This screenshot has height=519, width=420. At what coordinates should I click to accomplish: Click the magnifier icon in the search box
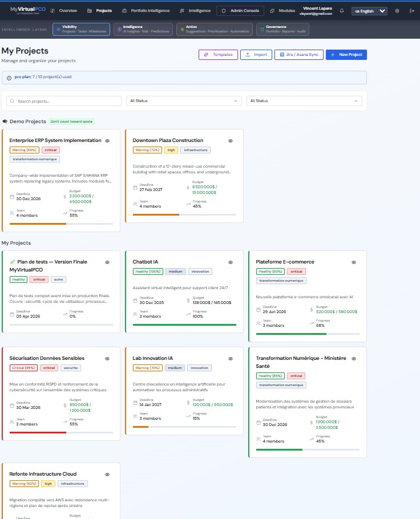pyautogui.click(x=12, y=101)
